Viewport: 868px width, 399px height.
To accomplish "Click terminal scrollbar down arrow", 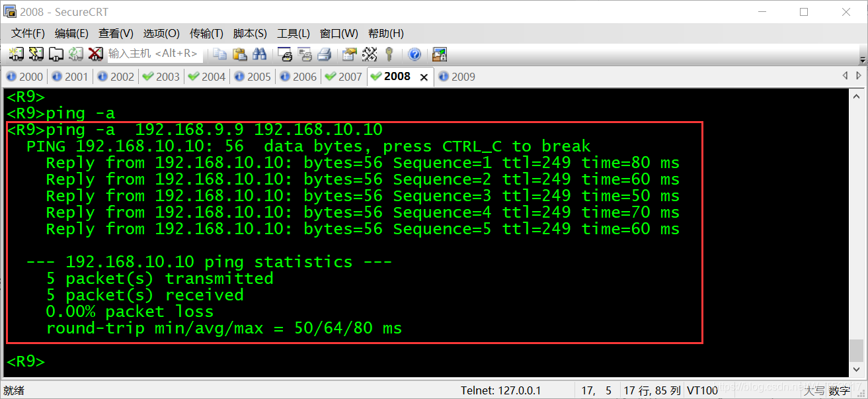I will tap(857, 370).
